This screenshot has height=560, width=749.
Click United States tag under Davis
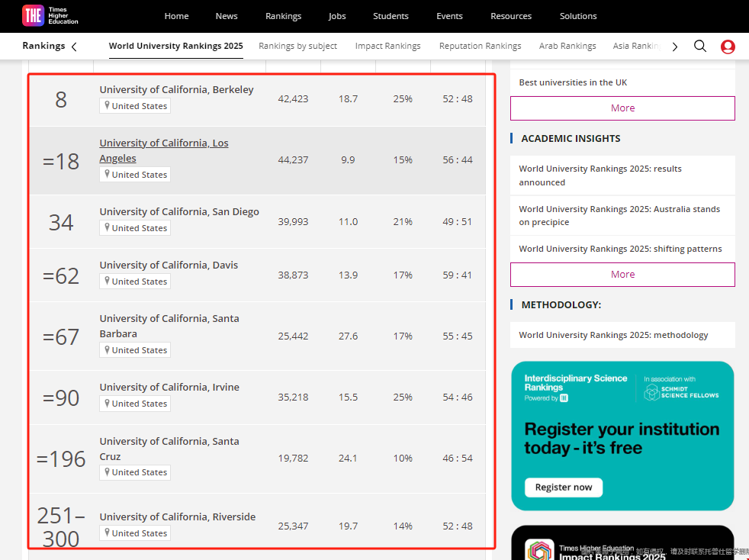[135, 282]
